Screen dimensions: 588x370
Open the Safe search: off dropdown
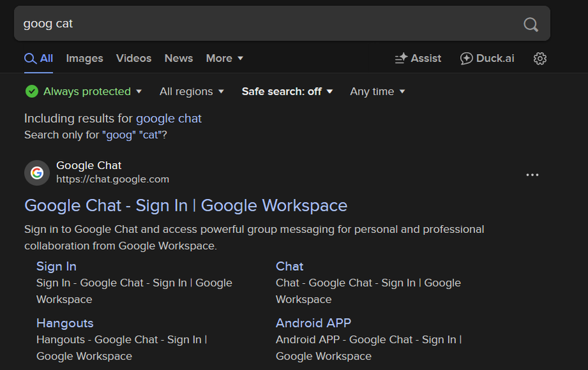pos(287,91)
